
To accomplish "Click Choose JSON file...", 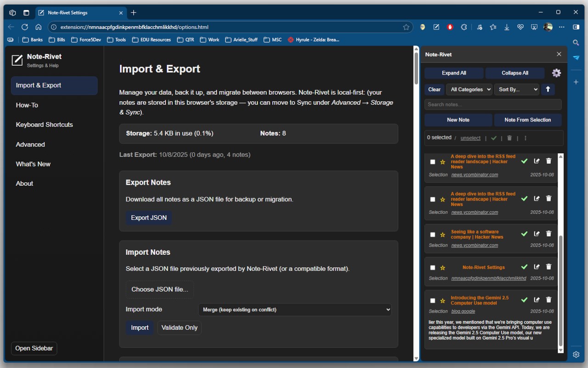I will point(160,289).
